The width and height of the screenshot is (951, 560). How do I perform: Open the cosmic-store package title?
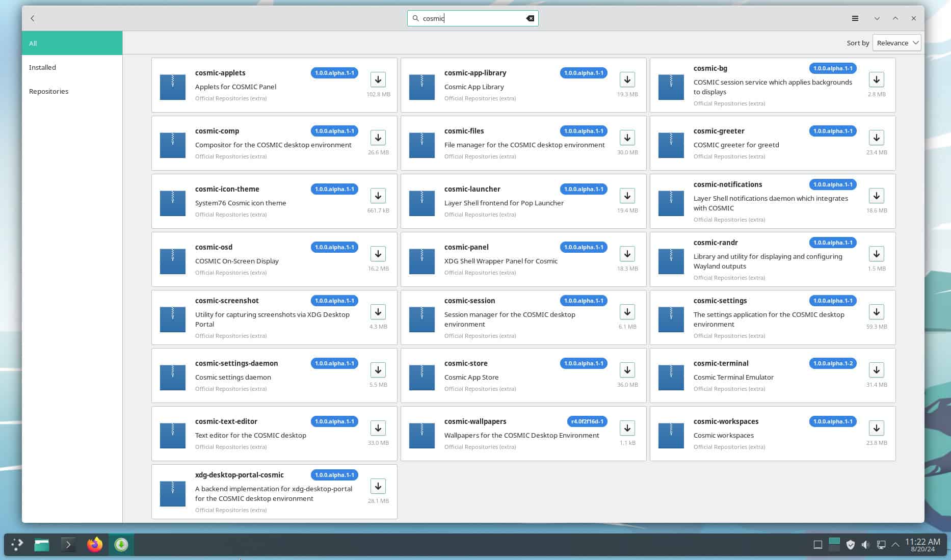point(465,363)
